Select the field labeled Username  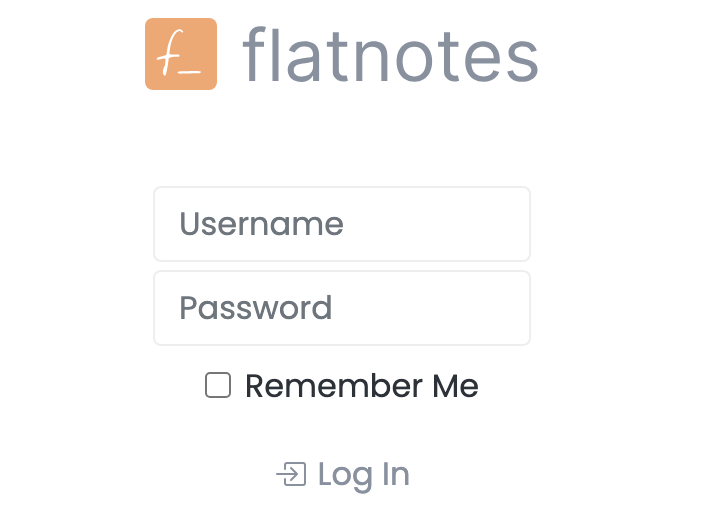point(341,224)
